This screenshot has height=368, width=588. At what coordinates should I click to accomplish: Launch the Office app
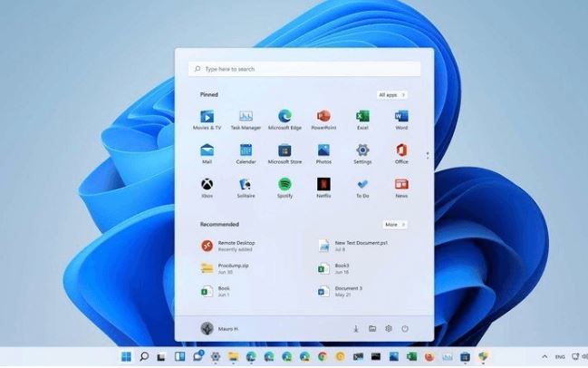[401, 154]
